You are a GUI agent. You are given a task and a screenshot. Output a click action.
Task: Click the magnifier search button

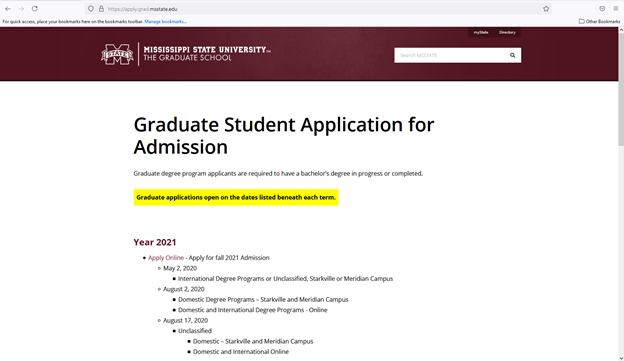513,55
